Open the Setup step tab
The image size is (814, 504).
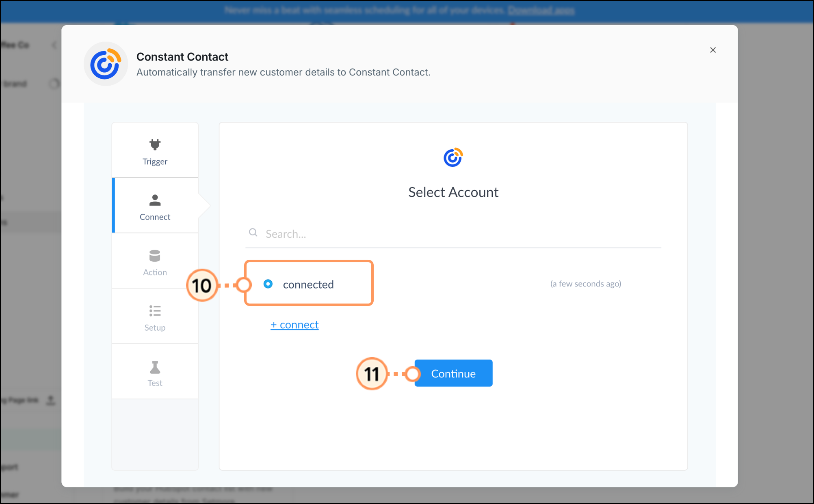point(155,316)
